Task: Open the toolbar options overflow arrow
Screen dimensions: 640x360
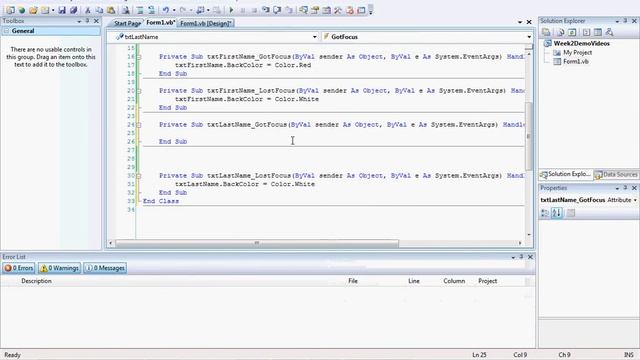Action: pos(371,11)
